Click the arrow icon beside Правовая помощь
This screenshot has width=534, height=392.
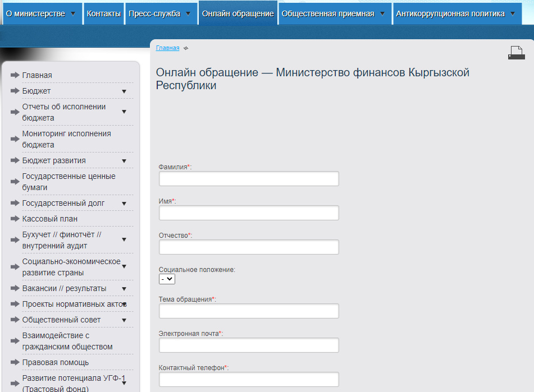[14, 362]
